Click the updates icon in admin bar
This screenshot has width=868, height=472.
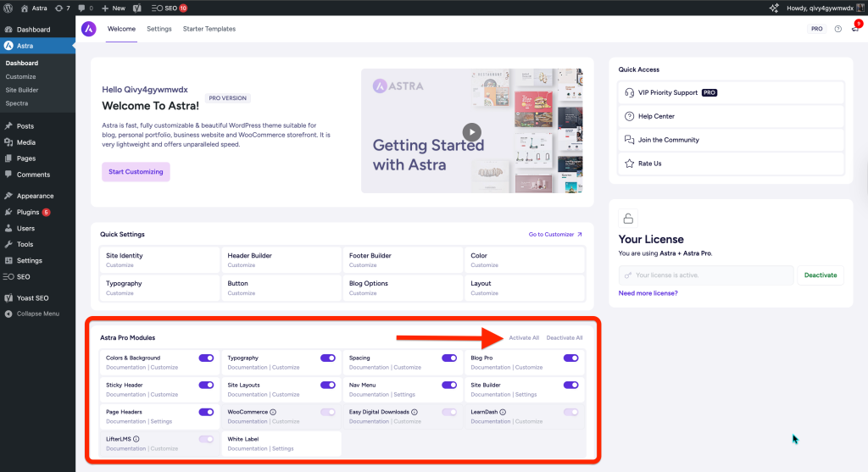pos(62,8)
